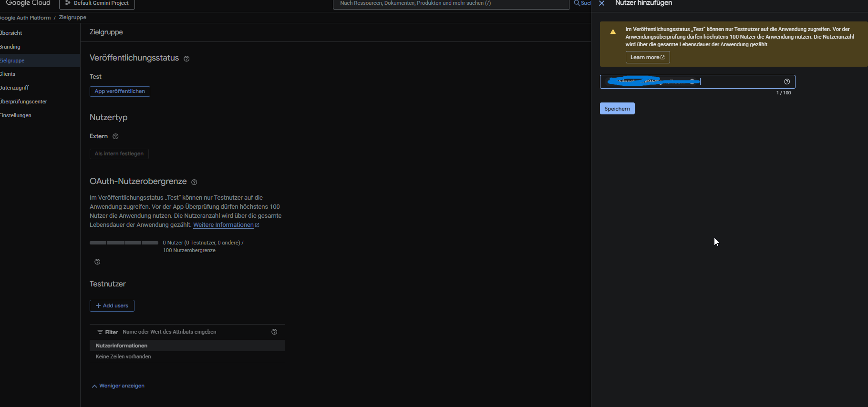
Task: Click help icon beside Extern user type
Action: (115, 136)
